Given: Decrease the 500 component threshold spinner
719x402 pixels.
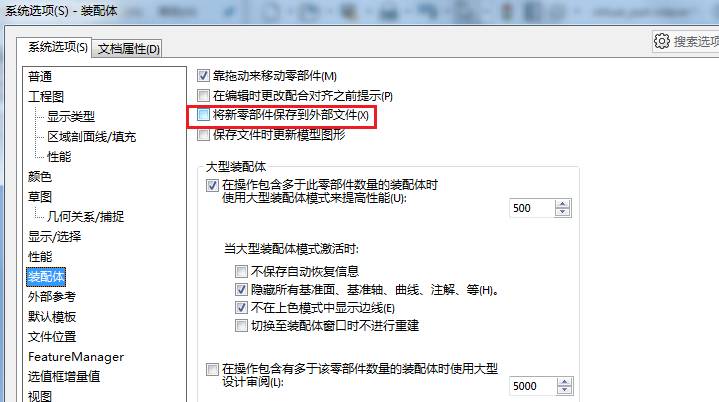Looking at the screenshot, I should point(563,212).
